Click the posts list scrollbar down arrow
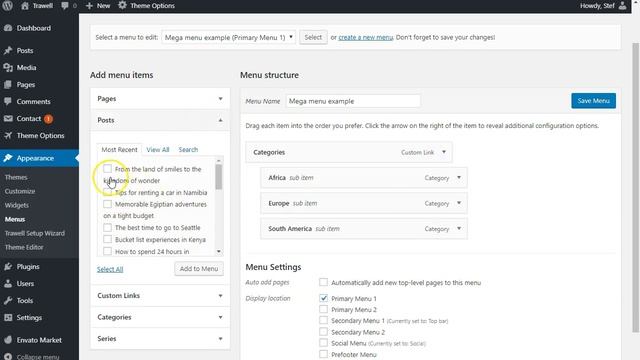Screen dimensions: 640x360 tap(219, 252)
